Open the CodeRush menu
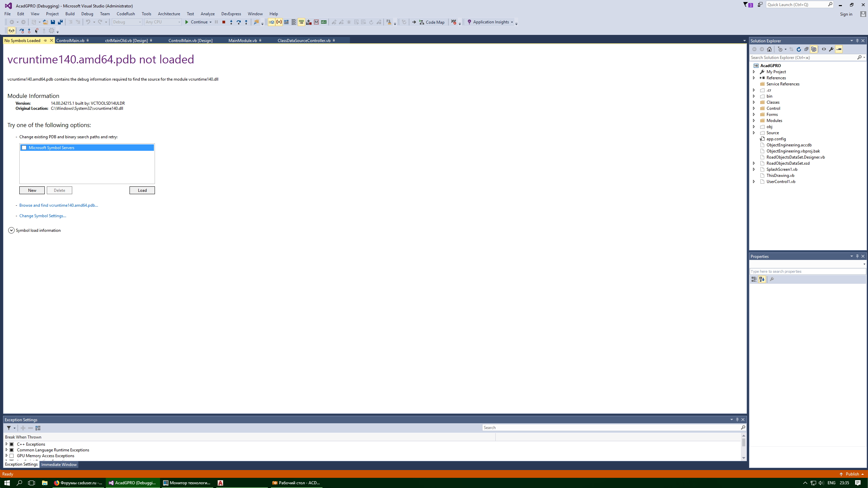The height and width of the screenshot is (488, 868). point(125,14)
